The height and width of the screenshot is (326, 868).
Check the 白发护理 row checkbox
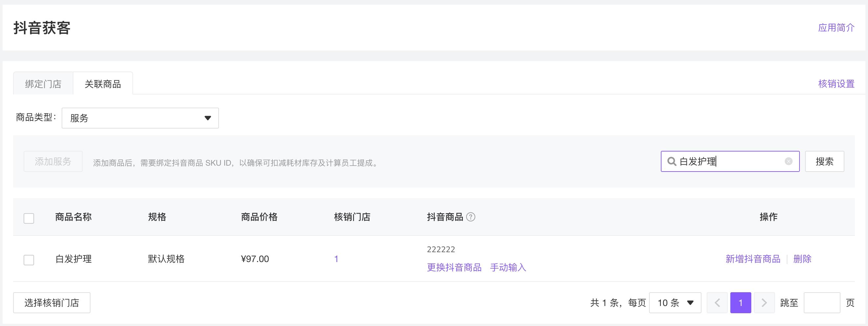tap(29, 260)
